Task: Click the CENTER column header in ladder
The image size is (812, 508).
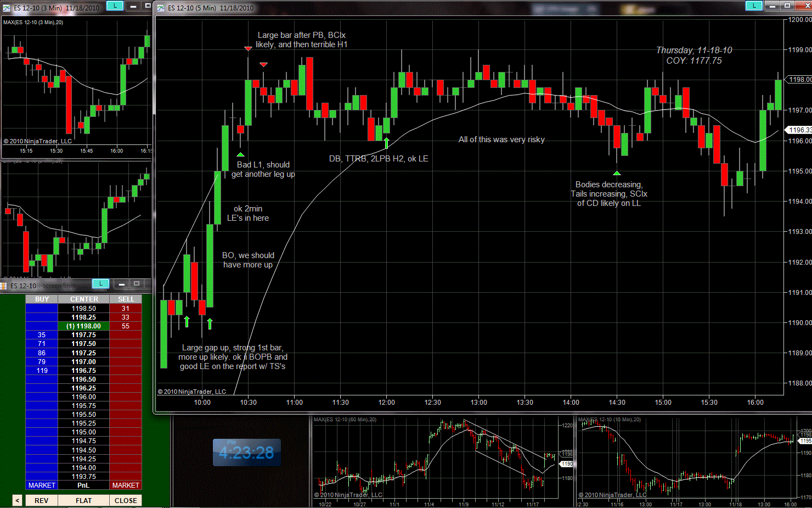Action: pyautogui.click(x=84, y=299)
